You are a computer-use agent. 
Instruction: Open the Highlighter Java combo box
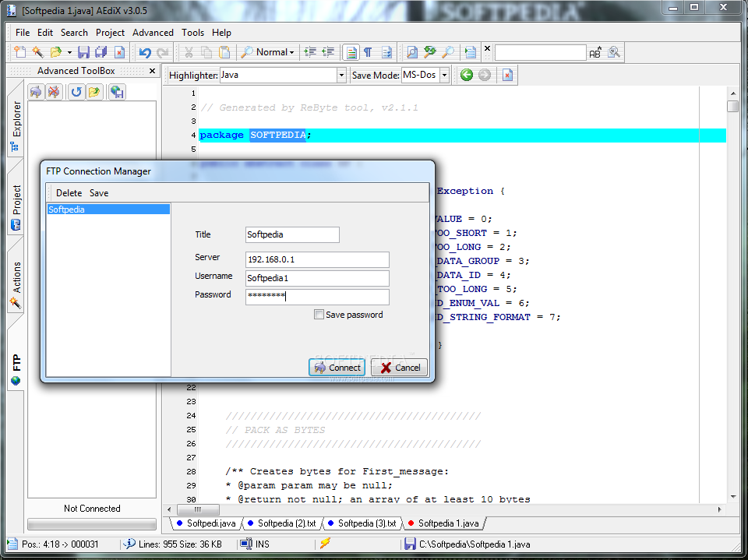click(283, 76)
